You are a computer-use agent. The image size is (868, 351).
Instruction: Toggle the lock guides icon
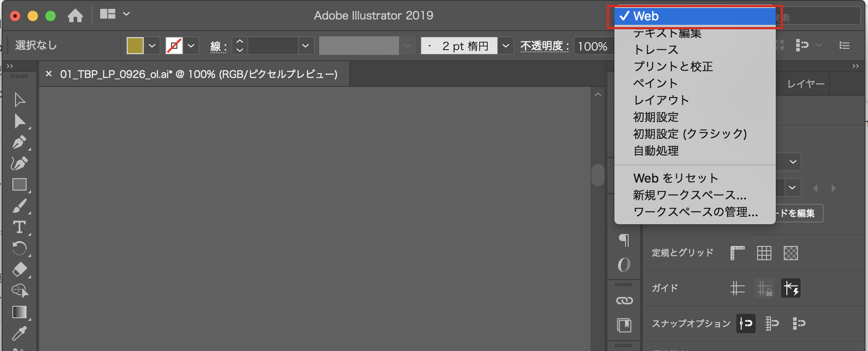[764, 289]
